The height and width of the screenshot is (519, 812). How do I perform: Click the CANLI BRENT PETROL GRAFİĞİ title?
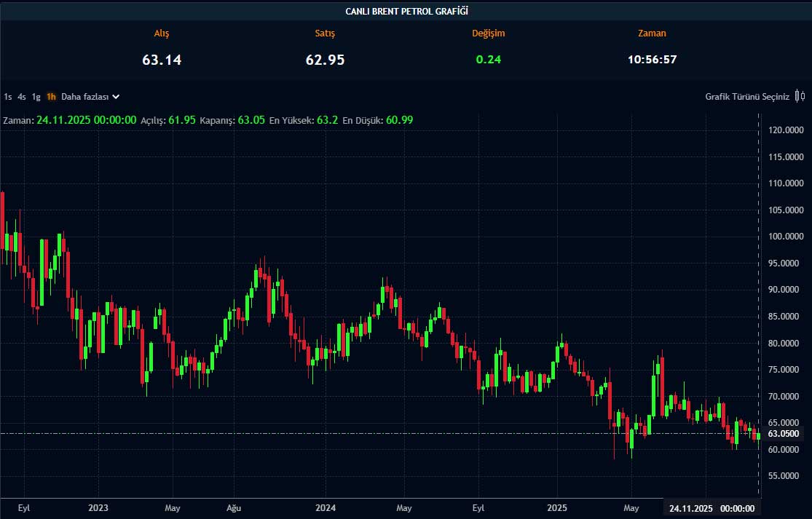406,11
